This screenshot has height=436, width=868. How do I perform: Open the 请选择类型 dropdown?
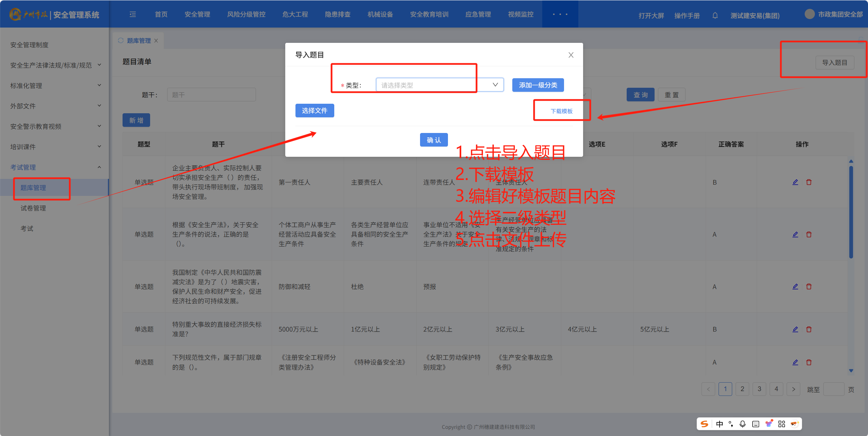pos(439,85)
